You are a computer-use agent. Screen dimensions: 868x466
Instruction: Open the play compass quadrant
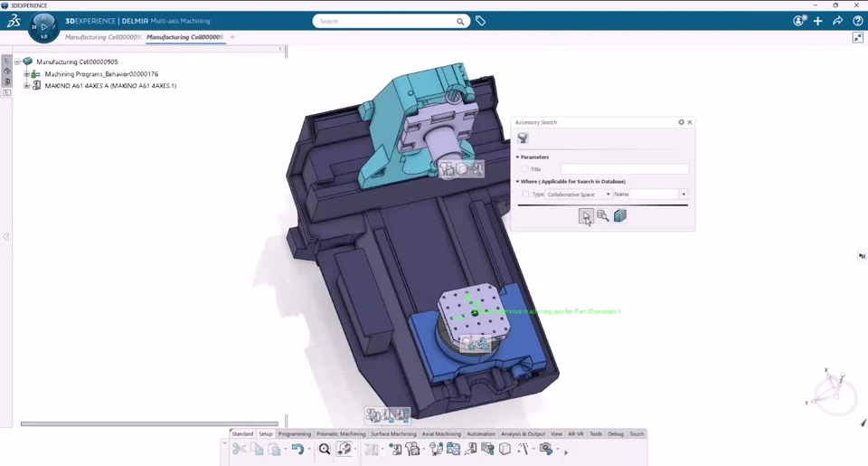pyautogui.click(x=44, y=26)
